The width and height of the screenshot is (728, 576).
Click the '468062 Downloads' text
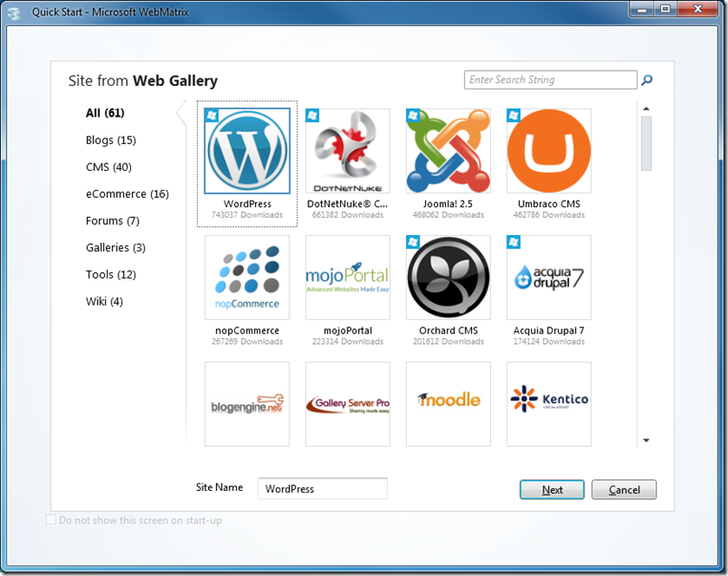point(448,215)
